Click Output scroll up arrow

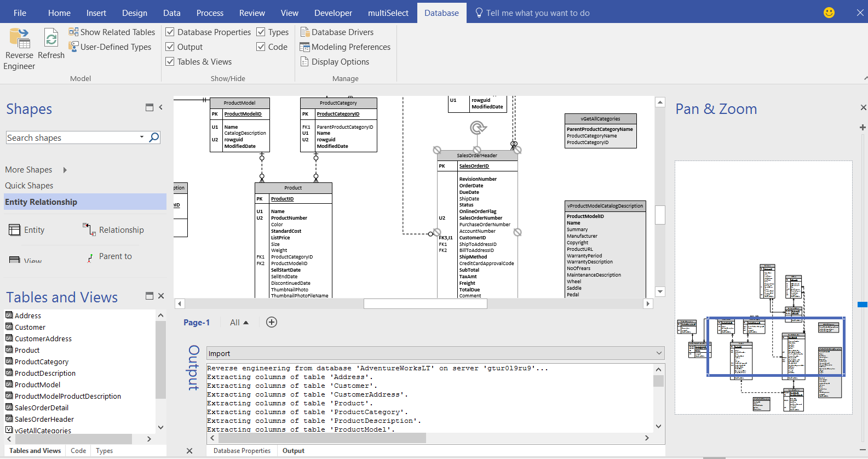(x=658, y=369)
